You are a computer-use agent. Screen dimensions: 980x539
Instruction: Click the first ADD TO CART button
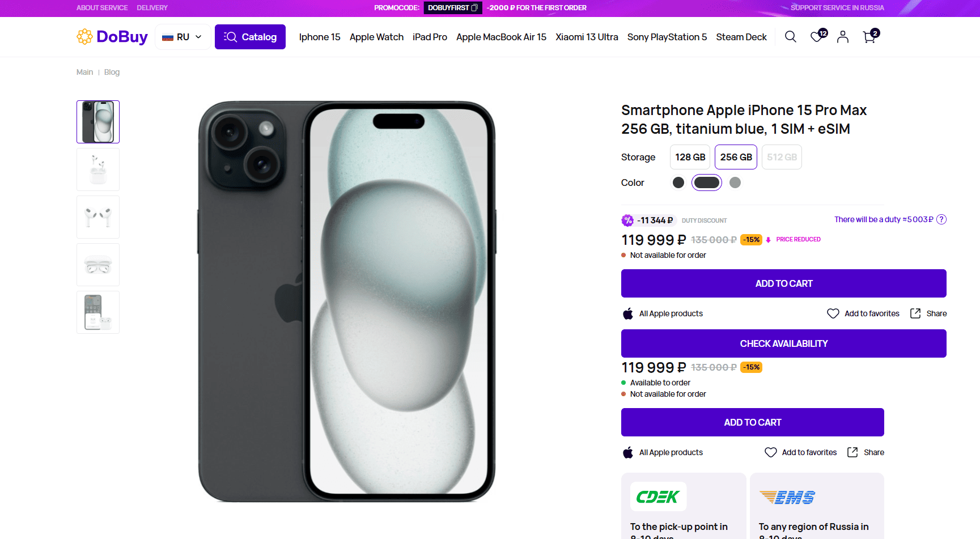click(x=783, y=283)
